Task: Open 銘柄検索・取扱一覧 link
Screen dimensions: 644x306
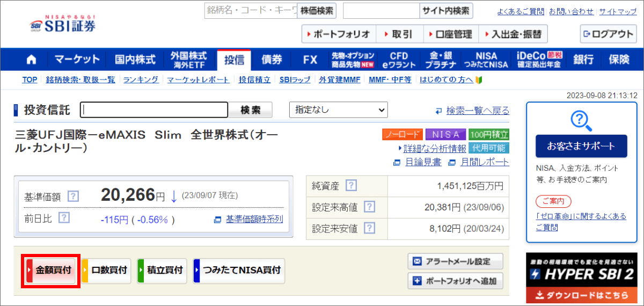Action: [x=80, y=79]
